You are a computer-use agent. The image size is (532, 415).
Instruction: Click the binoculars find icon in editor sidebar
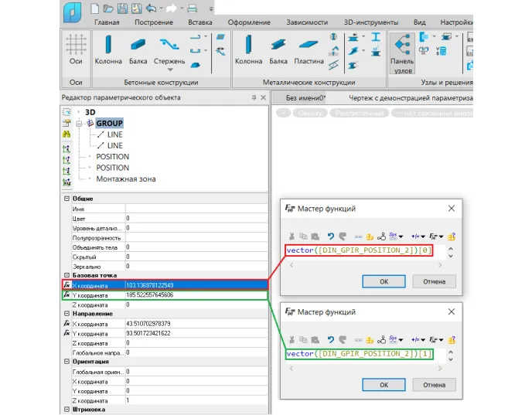66,134
